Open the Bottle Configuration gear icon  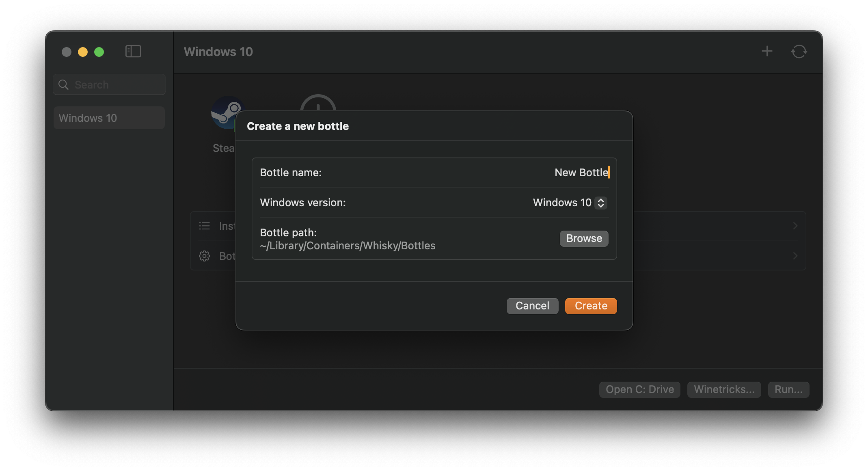coord(205,256)
